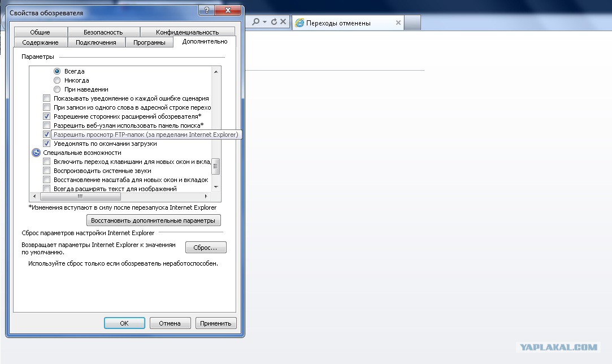The image size is (612, 364).
Task: Uncheck 'Уведомлять по окончании загрузки'
Action: [x=46, y=144]
